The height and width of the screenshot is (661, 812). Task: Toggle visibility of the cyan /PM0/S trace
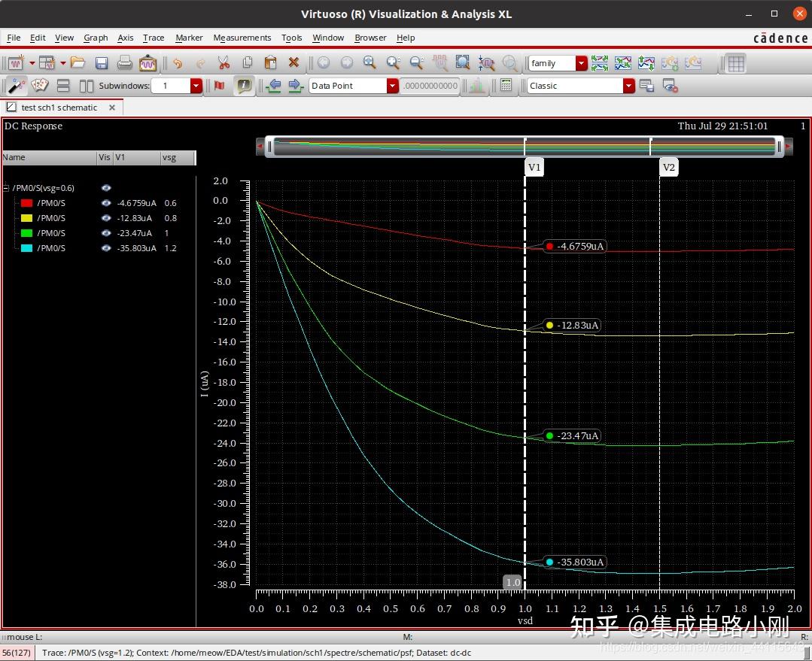click(x=106, y=248)
